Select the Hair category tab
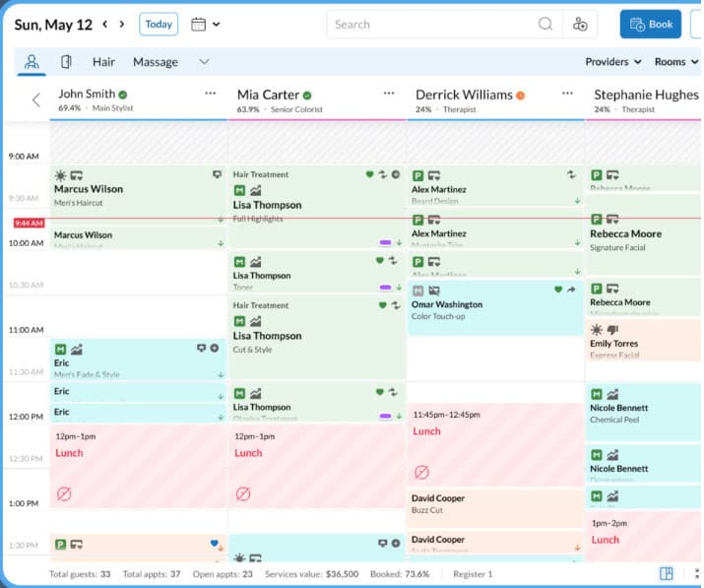 coord(103,62)
